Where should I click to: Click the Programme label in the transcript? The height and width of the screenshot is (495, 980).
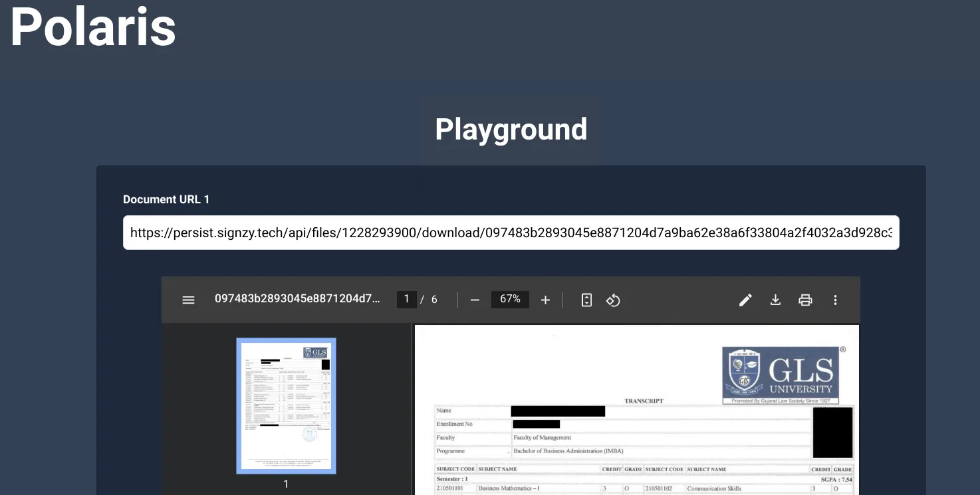click(451, 451)
